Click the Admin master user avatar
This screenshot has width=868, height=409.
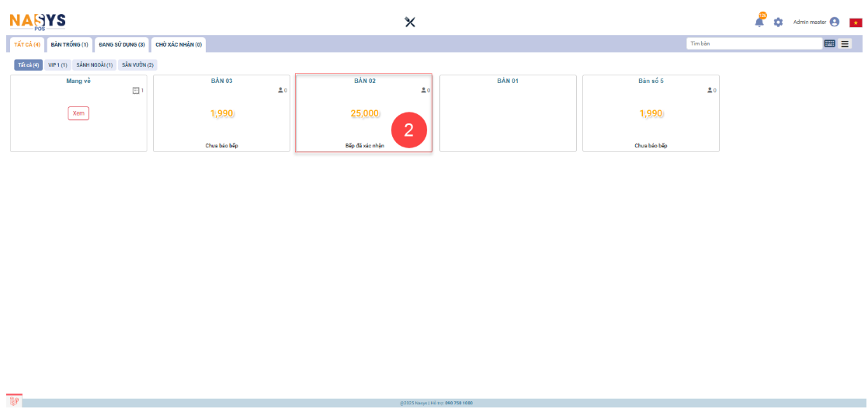835,23
